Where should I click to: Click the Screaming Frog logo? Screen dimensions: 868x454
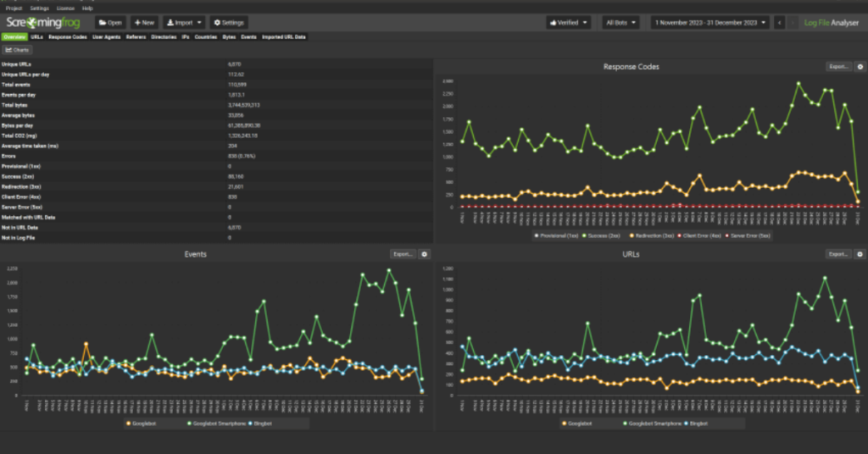(43, 23)
